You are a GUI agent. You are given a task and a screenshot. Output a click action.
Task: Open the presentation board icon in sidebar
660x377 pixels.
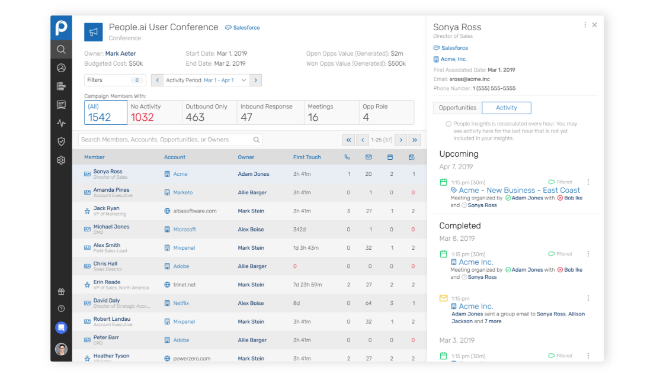pyautogui.click(x=61, y=104)
